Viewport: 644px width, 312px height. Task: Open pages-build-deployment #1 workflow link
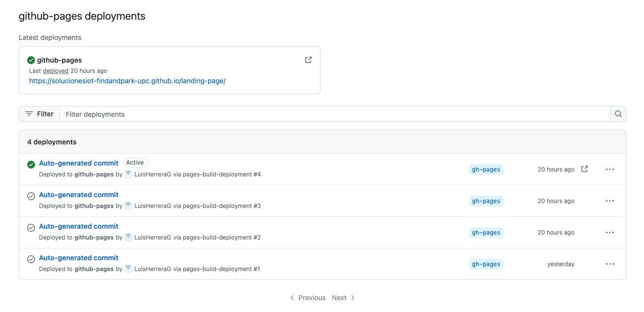[x=221, y=269]
